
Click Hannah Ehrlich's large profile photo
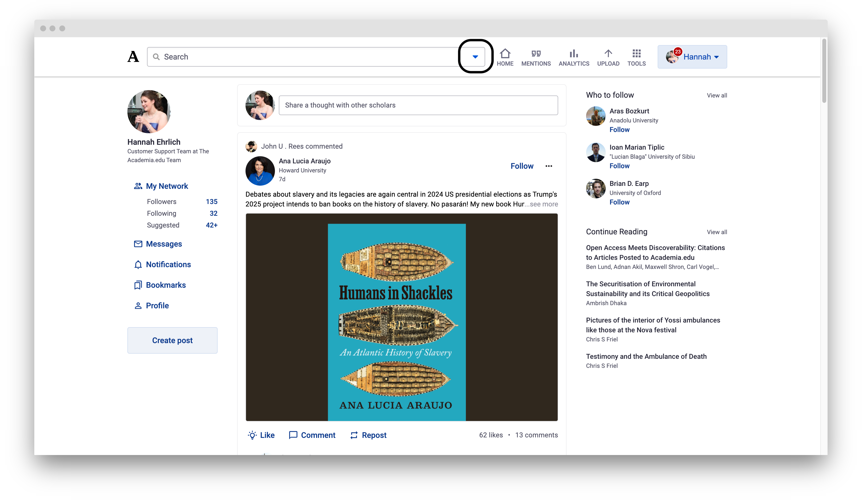point(149,111)
